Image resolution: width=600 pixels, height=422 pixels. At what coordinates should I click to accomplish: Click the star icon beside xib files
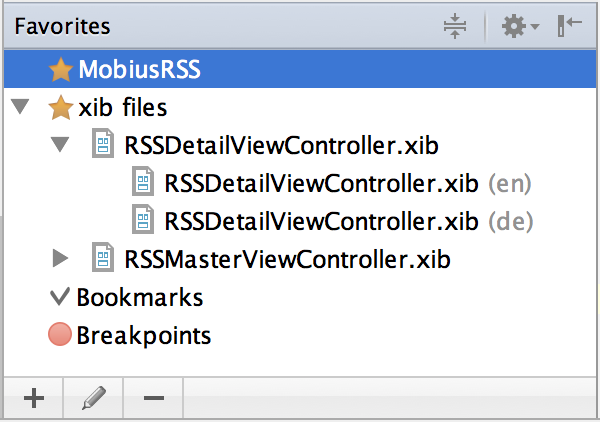[x=61, y=108]
